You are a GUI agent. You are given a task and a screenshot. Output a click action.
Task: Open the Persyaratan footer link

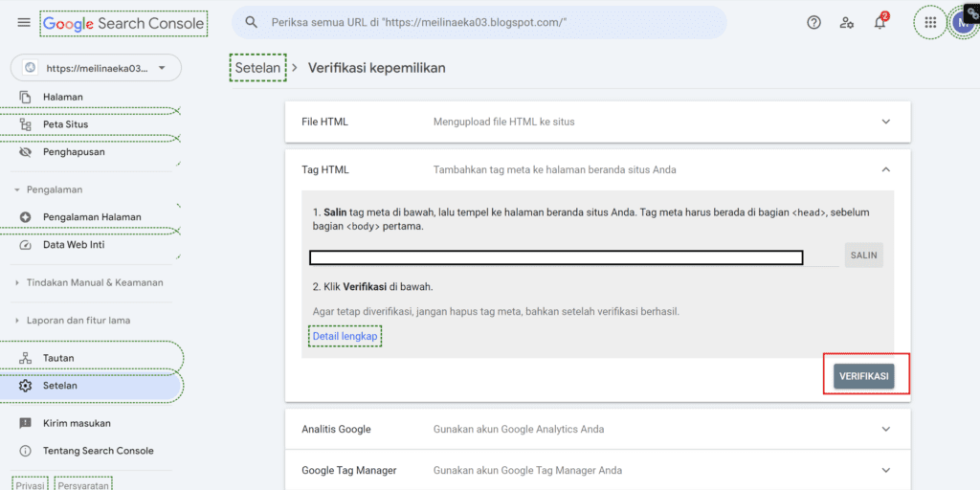tap(83, 485)
